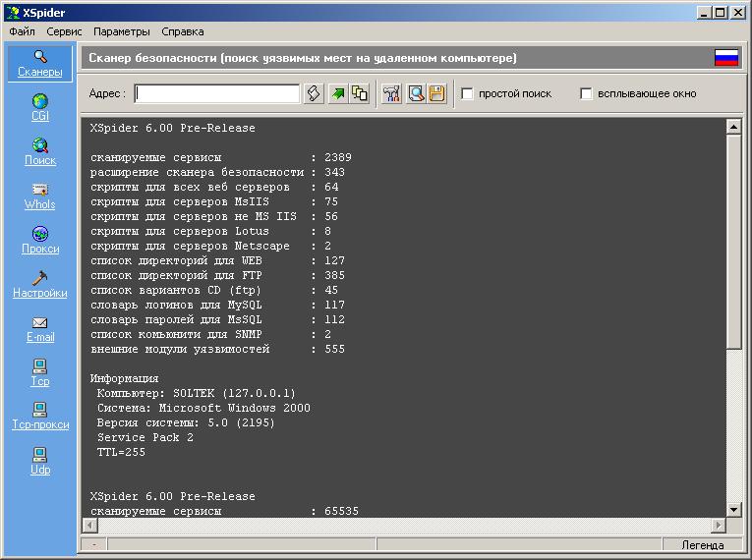
Task: Click the first 'XSpider 6.00 Pre-Release' line
Action: pyautogui.click(x=173, y=128)
